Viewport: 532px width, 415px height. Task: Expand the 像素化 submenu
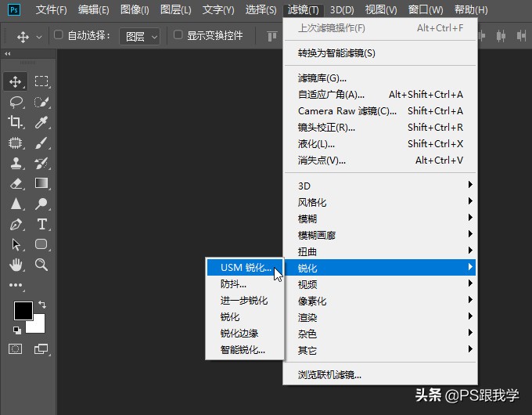[x=380, y=301]
